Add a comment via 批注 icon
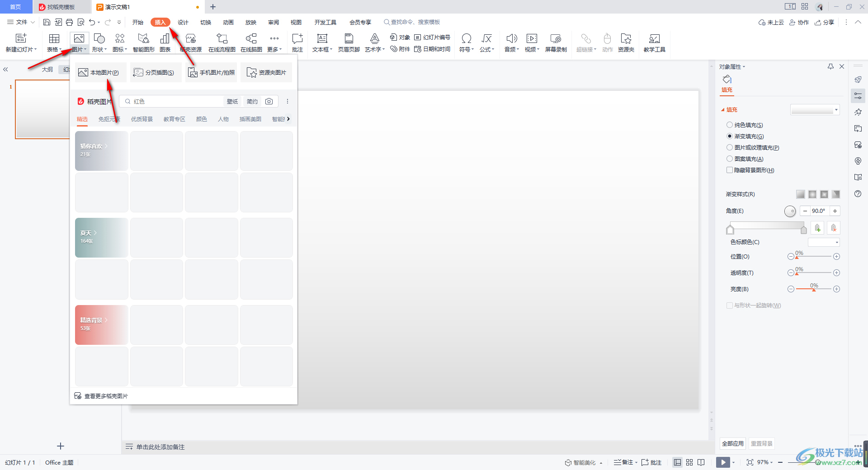 (x=297, y=42)
